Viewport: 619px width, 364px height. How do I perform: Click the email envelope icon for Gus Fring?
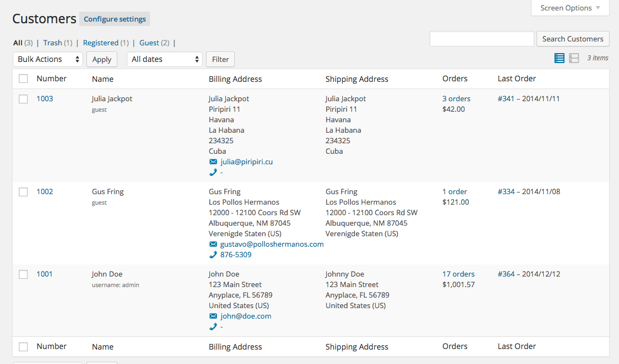click(x=213, y=244)
